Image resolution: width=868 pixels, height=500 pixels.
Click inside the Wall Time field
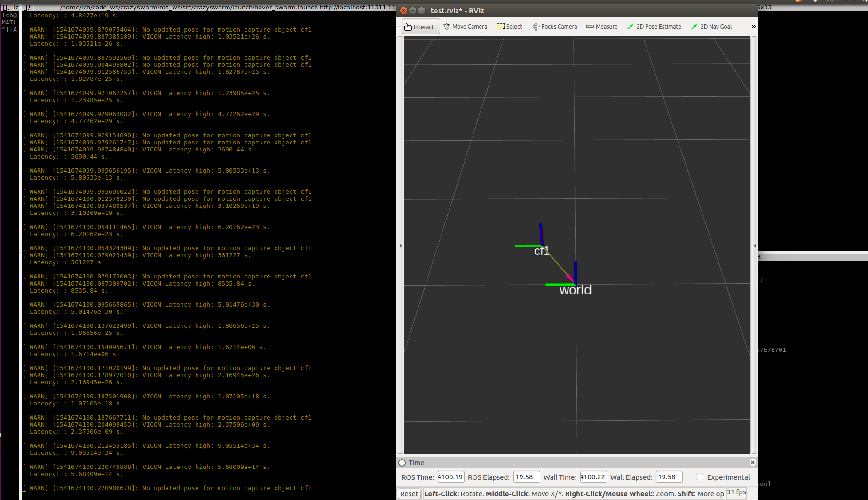tap(593, 476)
